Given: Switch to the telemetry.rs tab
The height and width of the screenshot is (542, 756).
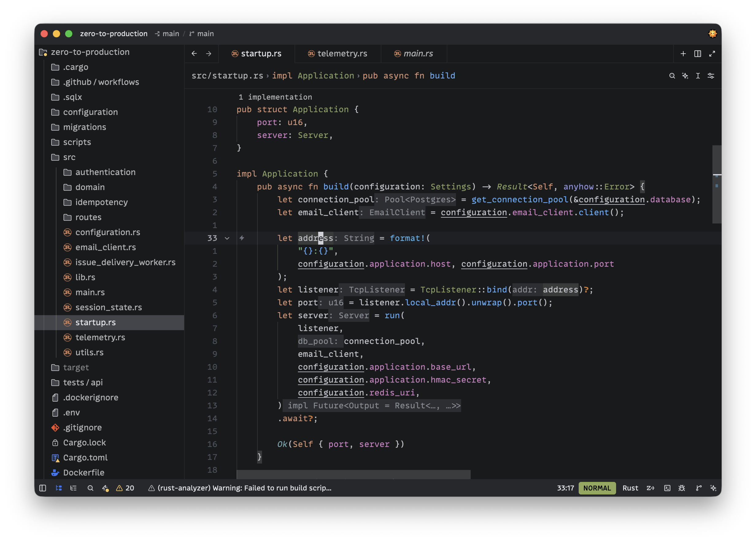Looking at the screenshot, I should (338, 54).
